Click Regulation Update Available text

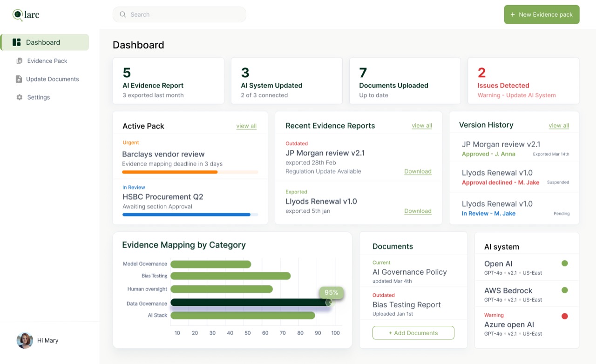[x=323, y=171]
